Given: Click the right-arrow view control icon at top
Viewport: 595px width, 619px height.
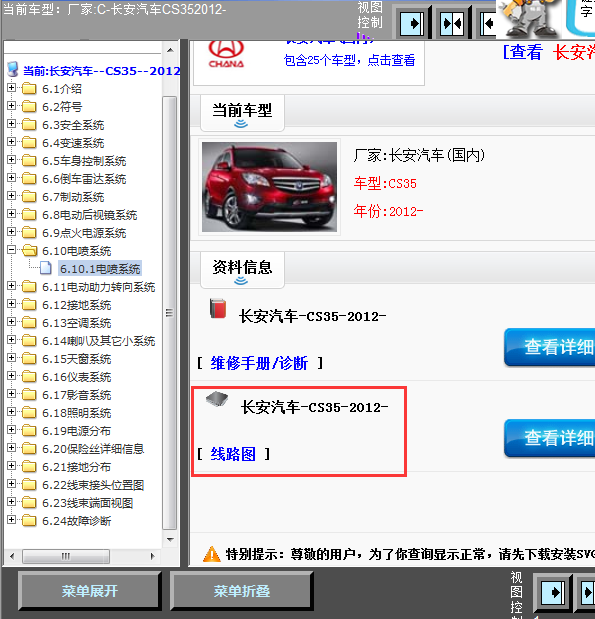Looking at the screenshot, I should (411, 24).
